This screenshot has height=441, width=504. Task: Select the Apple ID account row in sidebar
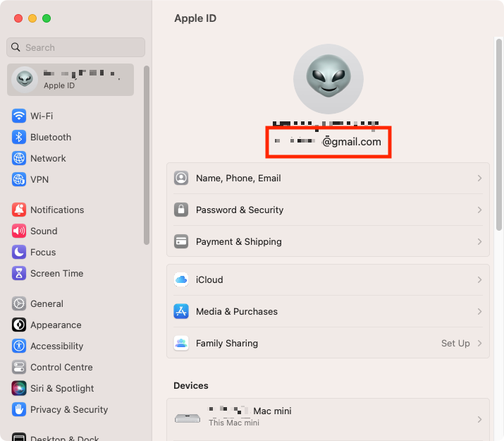tap(70, 80)
